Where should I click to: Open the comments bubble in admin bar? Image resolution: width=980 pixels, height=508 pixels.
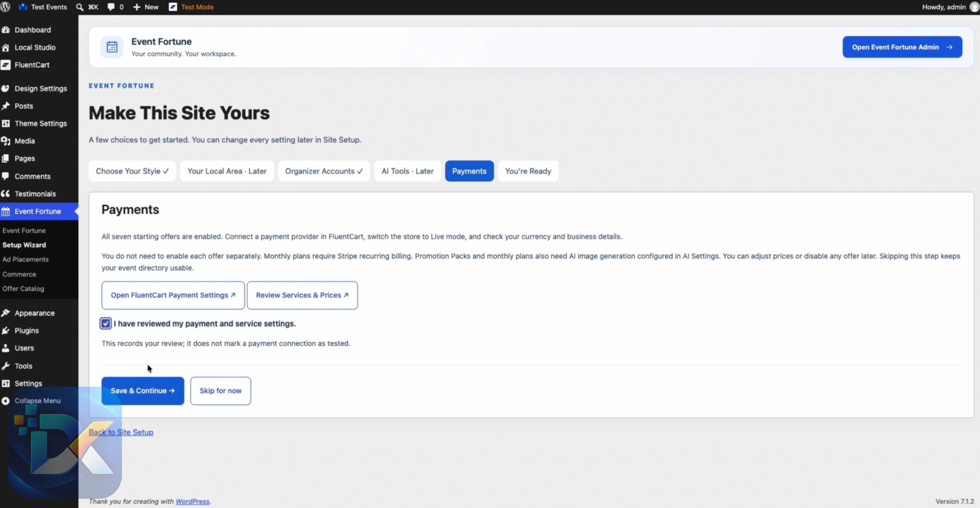pyautogui.click(x=115, y=7)
